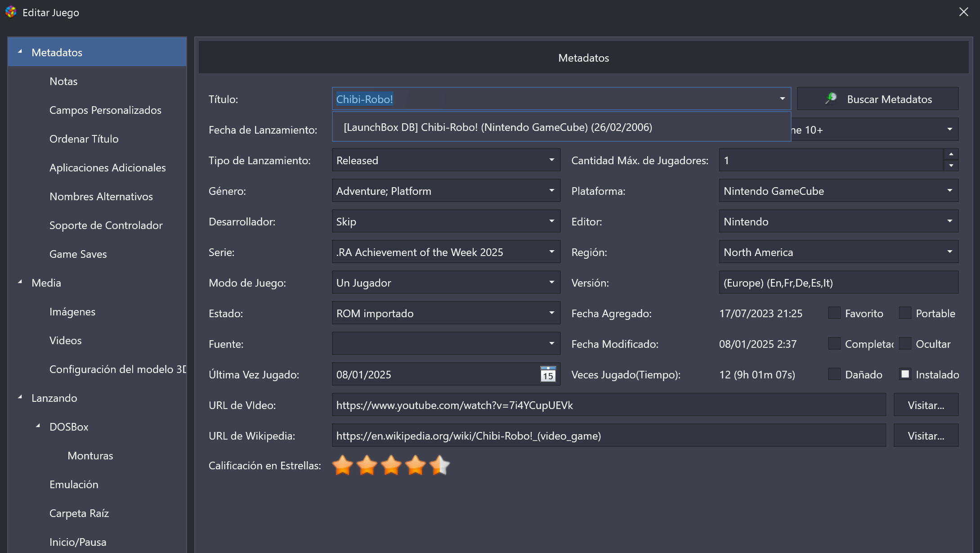The width and height of the screenshot is (980, 553).
Task: Select Nombres Alternativos in sidebar
Action: (x=101, y=197)
